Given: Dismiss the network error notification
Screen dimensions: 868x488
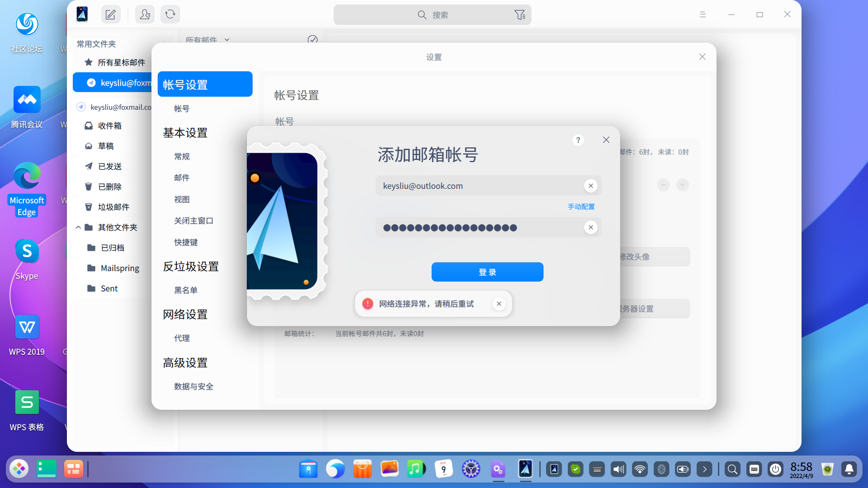Looking at the screenshot, I should (x=499, y=303).
